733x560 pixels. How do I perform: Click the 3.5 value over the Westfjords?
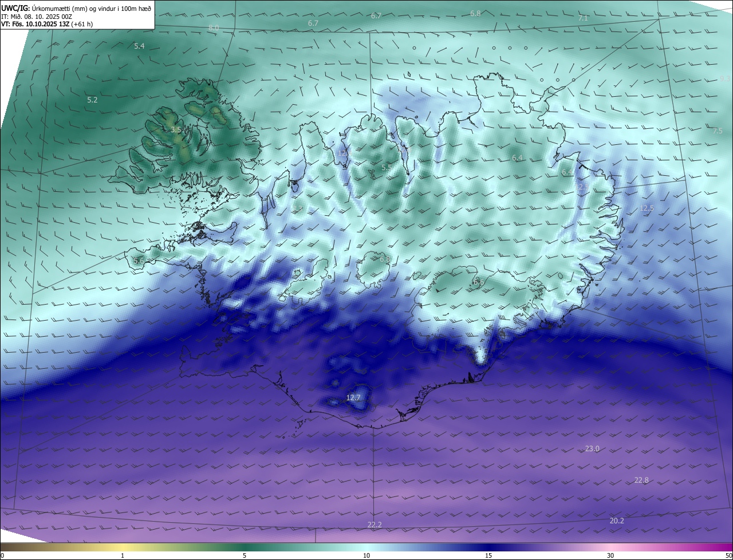tap(176, 130)
